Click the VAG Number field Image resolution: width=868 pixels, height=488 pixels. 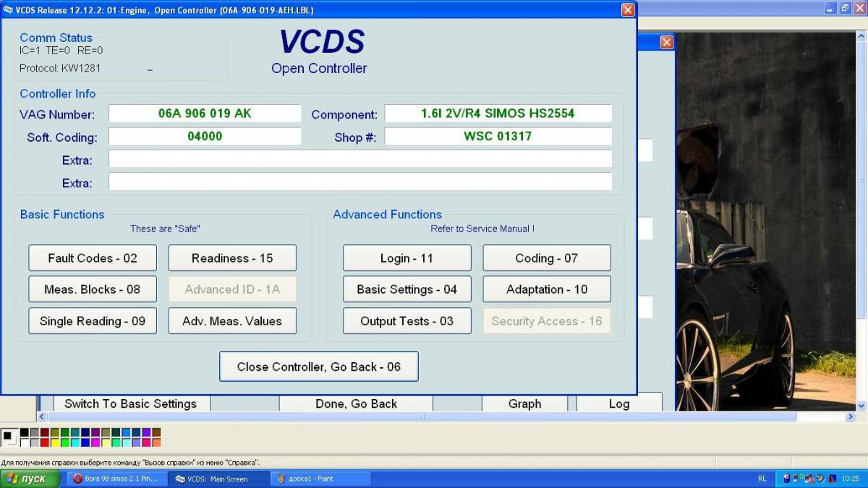[205, 114]
